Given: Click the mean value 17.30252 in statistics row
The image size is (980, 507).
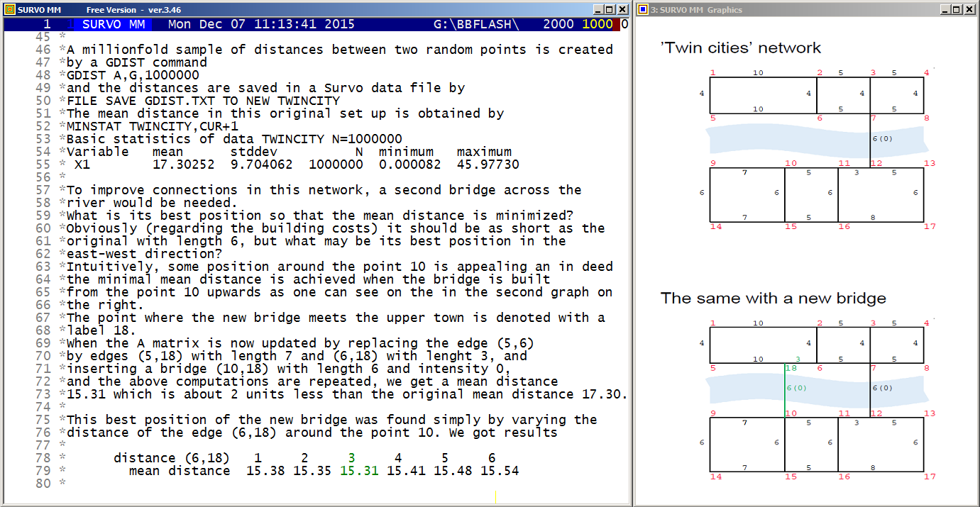Looking at the screenshot, I should (183, 165).
